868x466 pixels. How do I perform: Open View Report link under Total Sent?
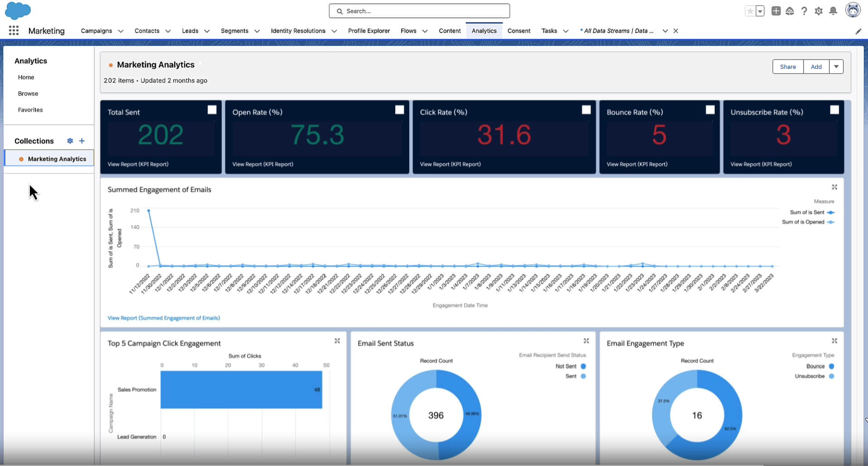[x=138, y=164]
